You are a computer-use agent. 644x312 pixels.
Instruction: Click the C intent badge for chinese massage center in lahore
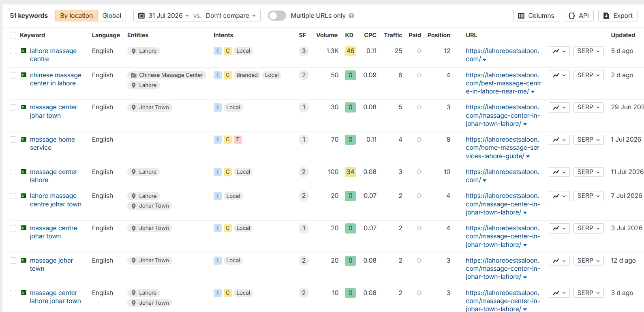(x=228, y=75)
